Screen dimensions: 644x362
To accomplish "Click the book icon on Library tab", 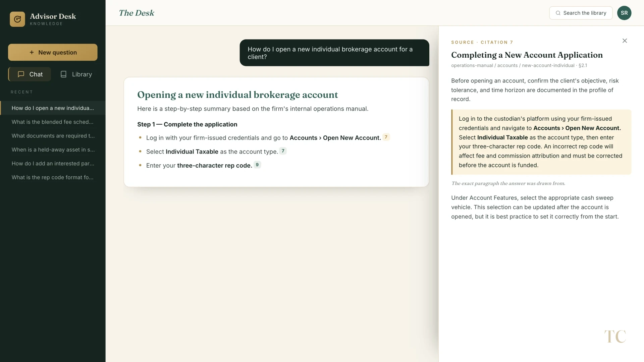I will (x=63, y=74).
